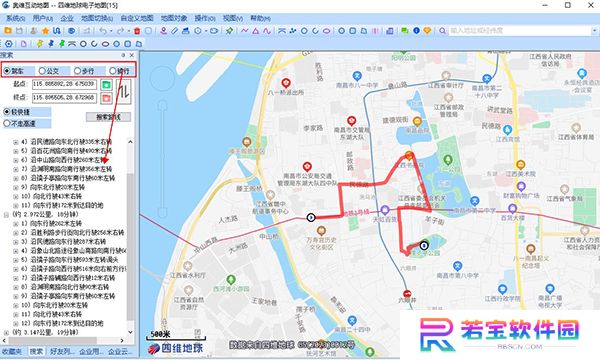This screenshot has width=600, height=360.
Task: Open the address search box dropdown arrow
Action: click(595, 31)
